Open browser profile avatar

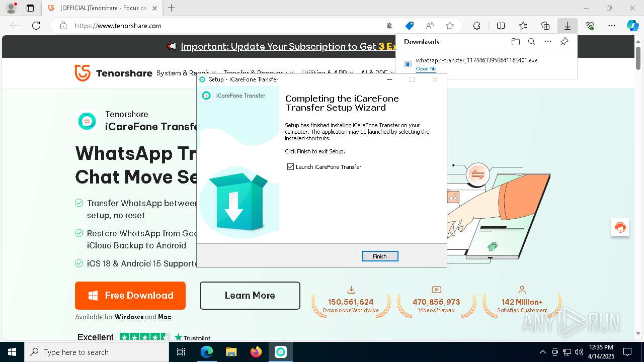11,8
